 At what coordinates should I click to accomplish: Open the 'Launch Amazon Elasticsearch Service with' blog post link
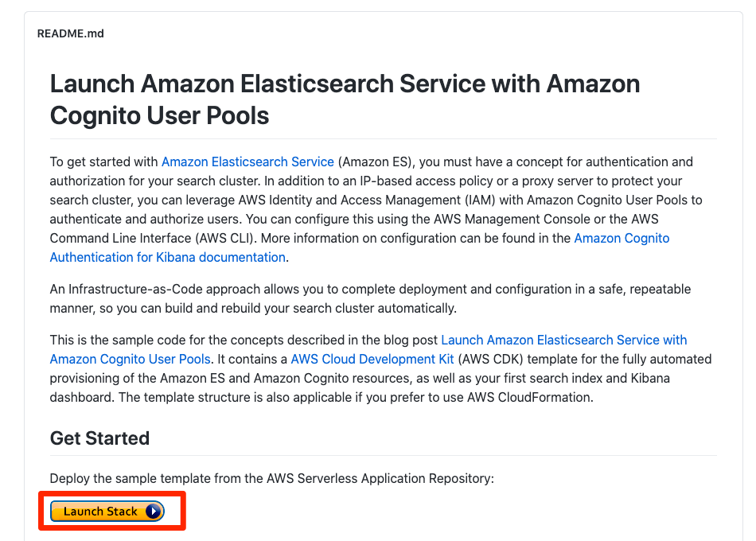pyautogui.click(x=563, y=340)
